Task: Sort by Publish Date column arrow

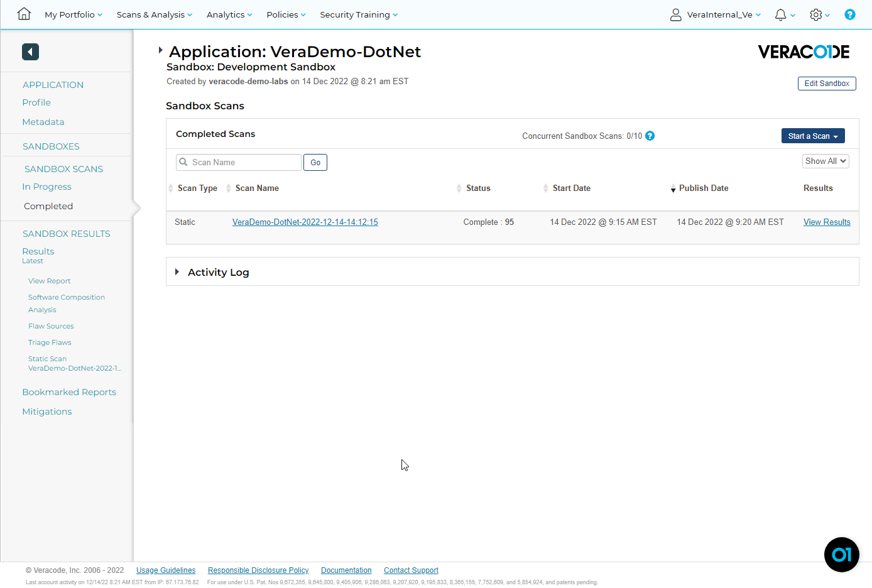Action: [673, 189]
